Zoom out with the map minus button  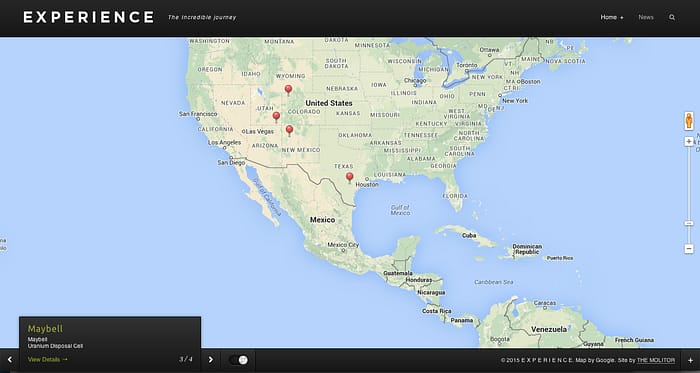(x=689, y=249)
